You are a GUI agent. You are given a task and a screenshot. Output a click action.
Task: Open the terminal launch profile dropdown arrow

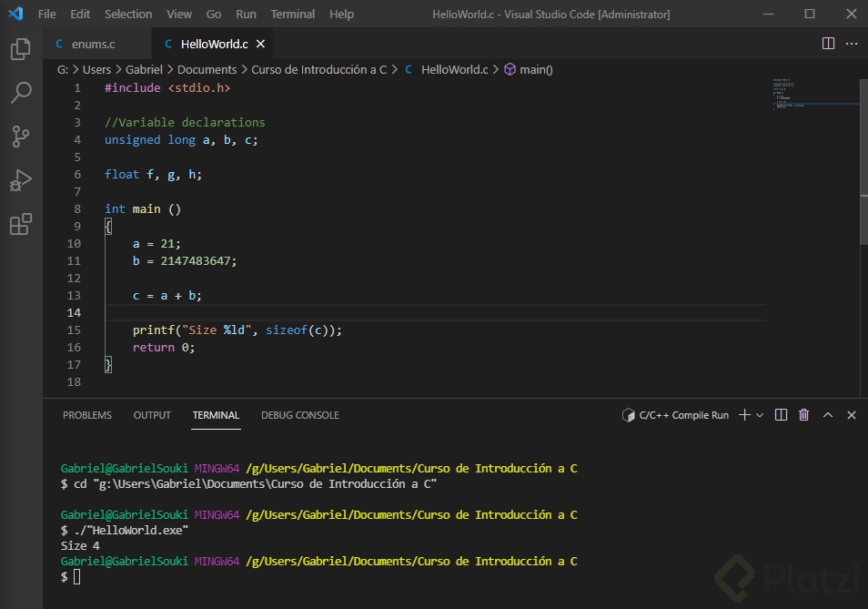[x=760, y=415]
